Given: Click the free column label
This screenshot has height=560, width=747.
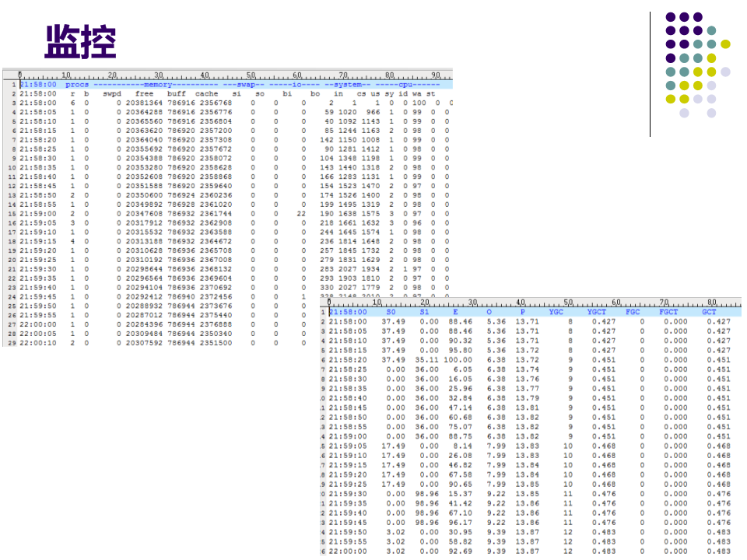Looking at the screenshot, I should [145, 94].
